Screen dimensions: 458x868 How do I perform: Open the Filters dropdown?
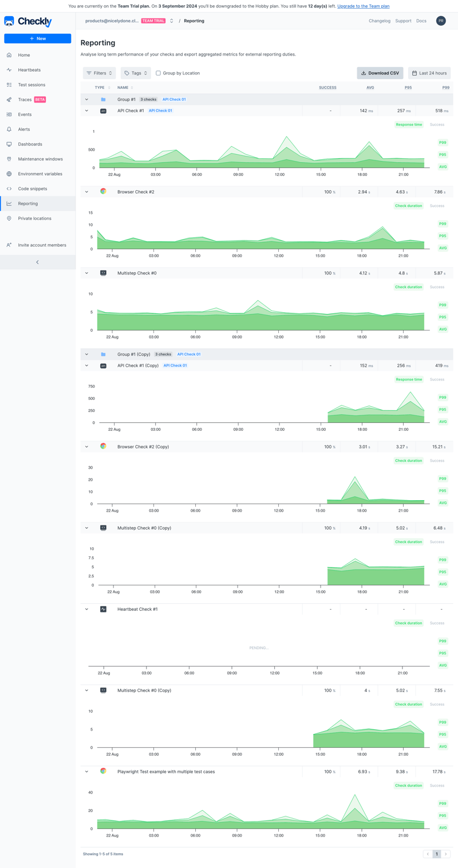pyautogui.click(x=99, y=73)
